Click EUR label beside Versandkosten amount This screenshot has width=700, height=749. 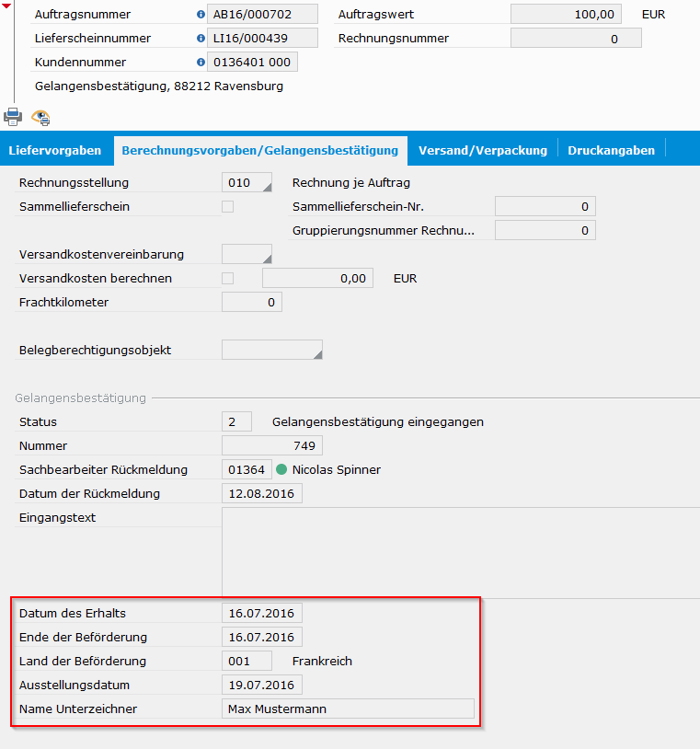[x=405, y=279]
